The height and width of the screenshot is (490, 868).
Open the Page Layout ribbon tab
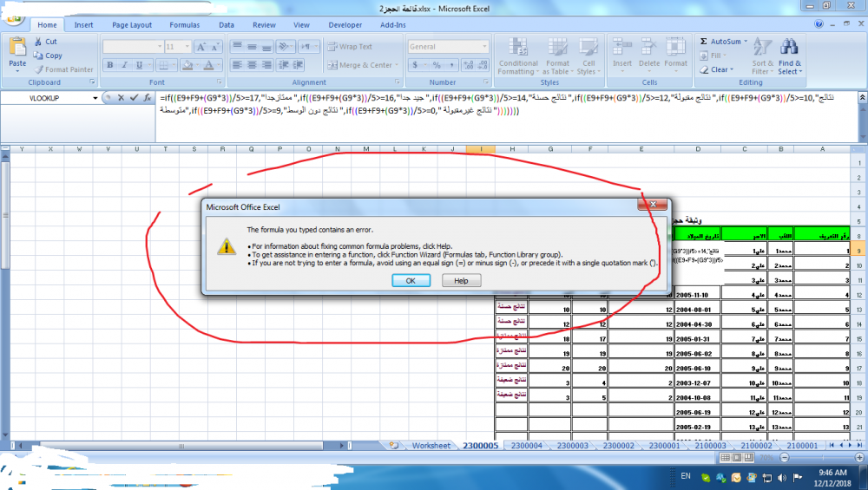[132, 25]
